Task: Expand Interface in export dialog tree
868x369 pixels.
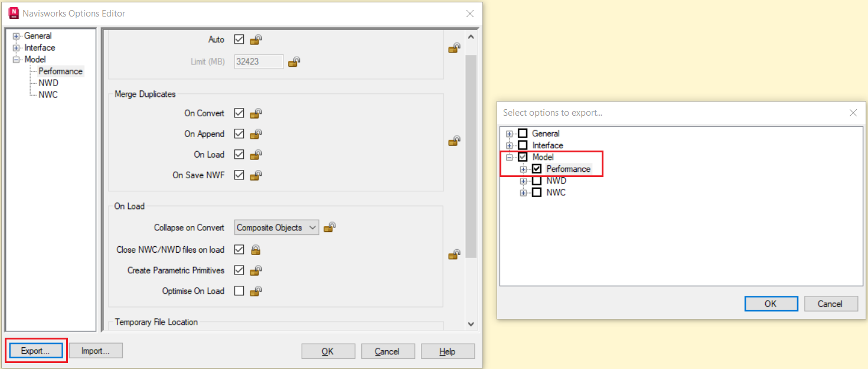Action: pyautogui.click(x=510, y=146)
